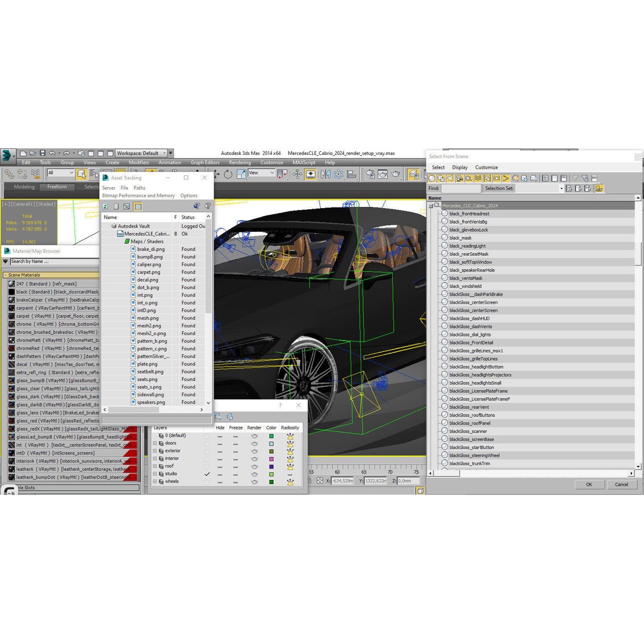This screenshot has height=644, width=644.
Task: Open Bitmap Performance and Memory menu
Action: tap(138, 196)
